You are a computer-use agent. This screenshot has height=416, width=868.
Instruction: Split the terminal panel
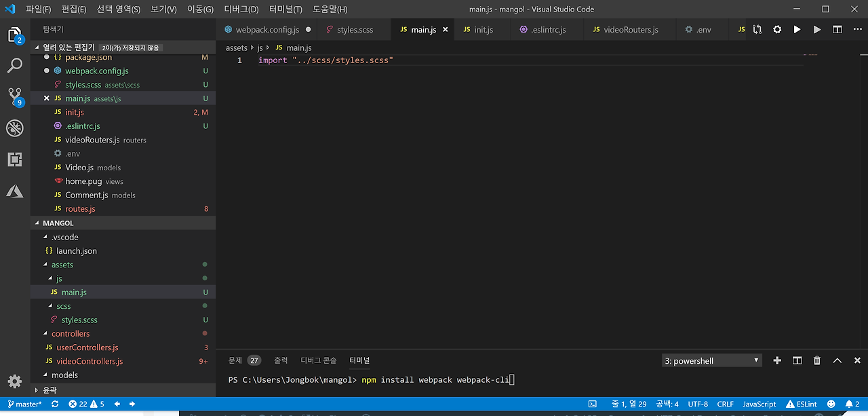coord(797,361)
